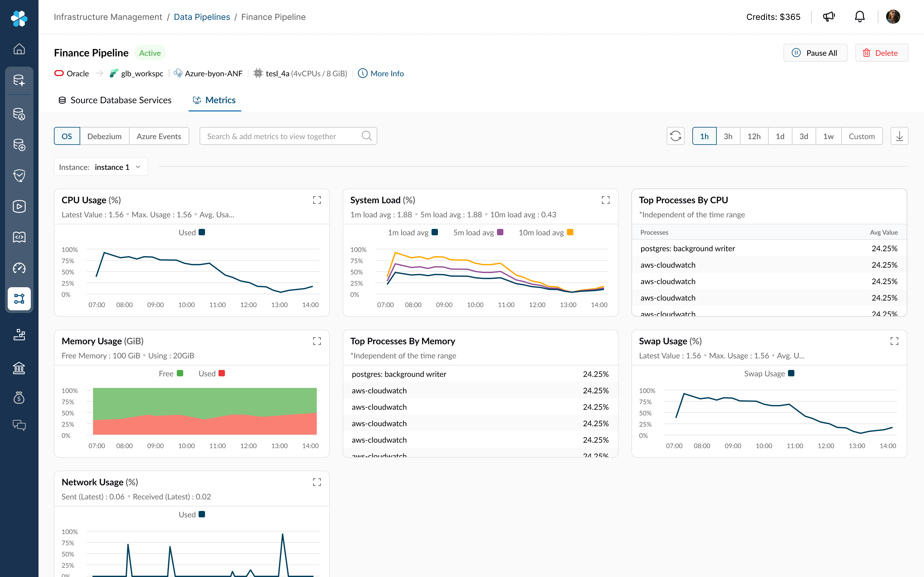
Task: Expand the Swap Usage chart to fullscreen
Action: (x=894, y=341)
